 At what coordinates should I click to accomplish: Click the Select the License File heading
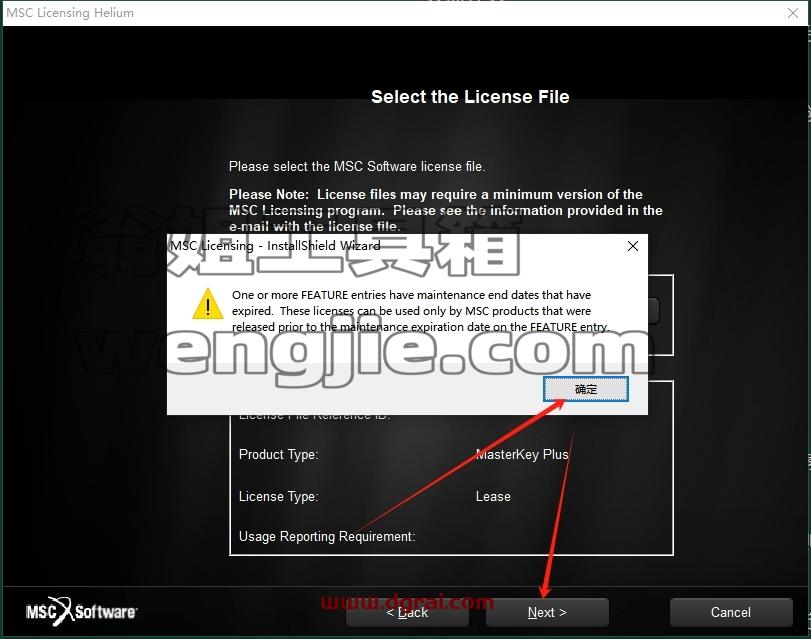click(x=470, y=97)
